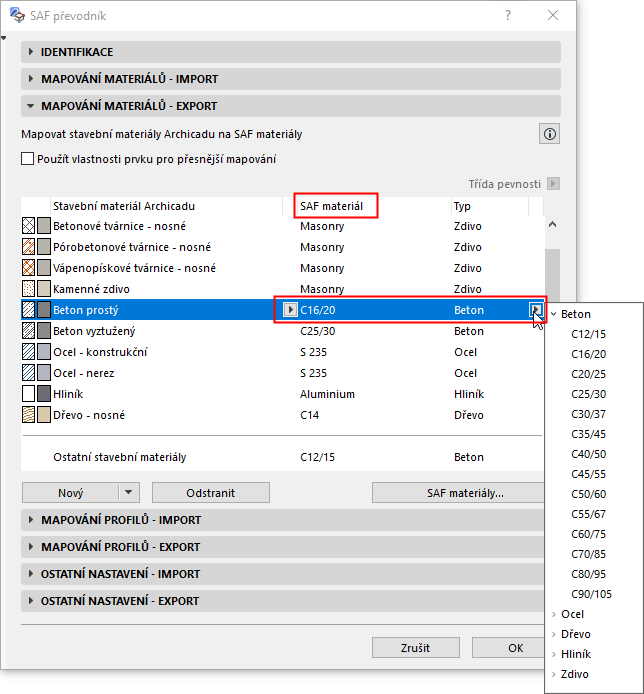Image resolution: width=644 pixels, height=694 pixels.
Task: Click the help question mark icon
Action: pos(508,15)
